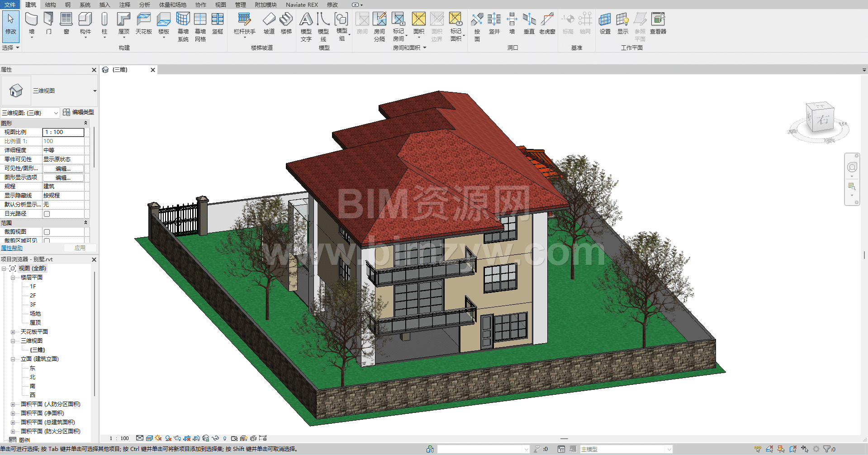Select the 坡道 (Ramp) tool
The width and height of the screenshot is (868, 455).
tap(269, 24)
